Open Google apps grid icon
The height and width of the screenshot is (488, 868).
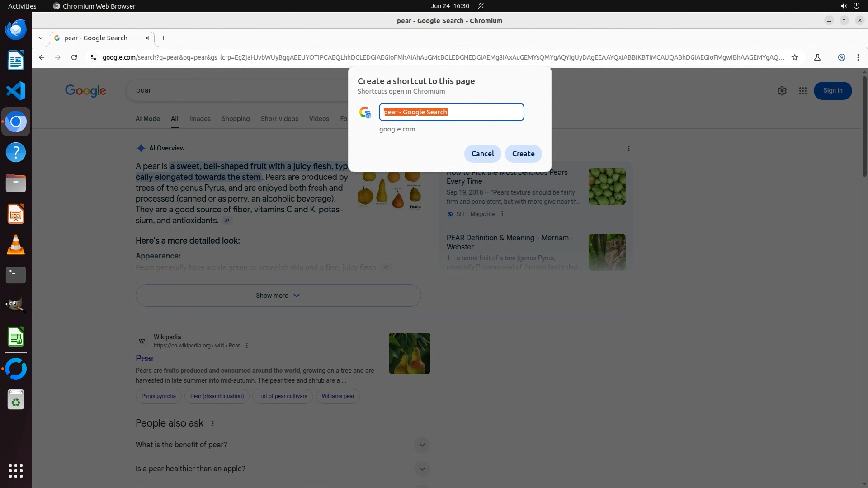pos(802,91)
